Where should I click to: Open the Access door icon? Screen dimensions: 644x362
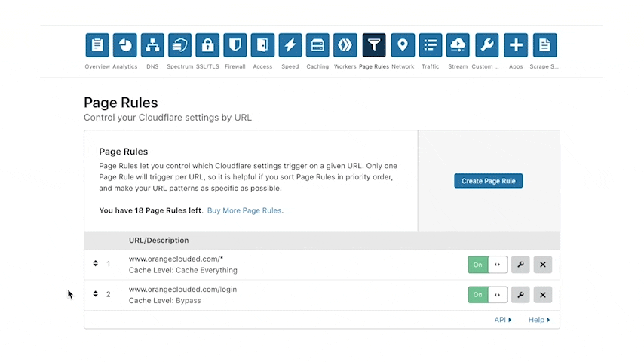[x=262, y=45]
